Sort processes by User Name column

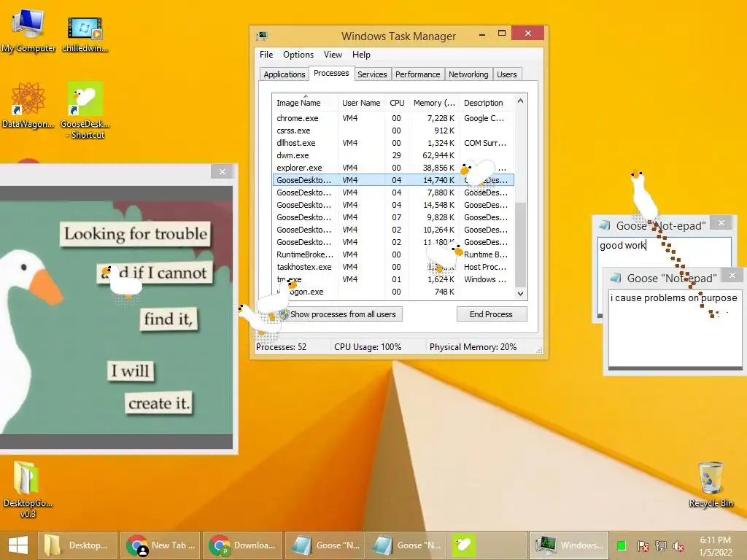pyautogui.click(x=361, y=102)
